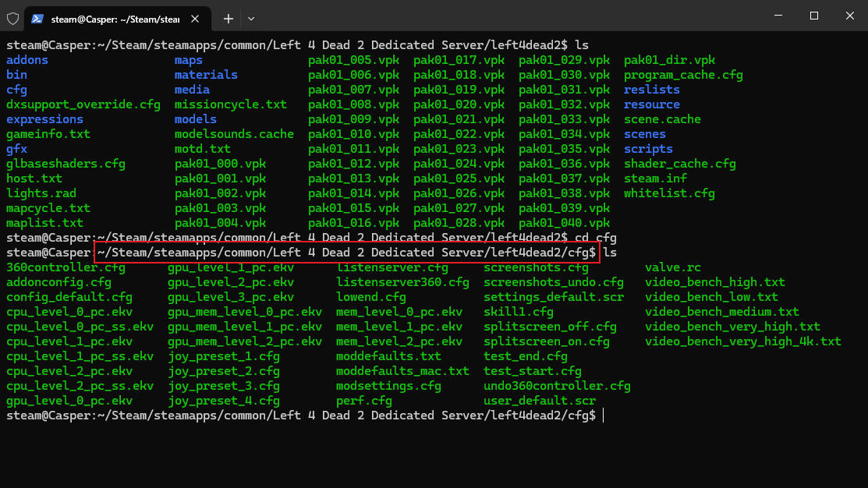
Task: Maximize the terminal window
Action: [813, 16]
